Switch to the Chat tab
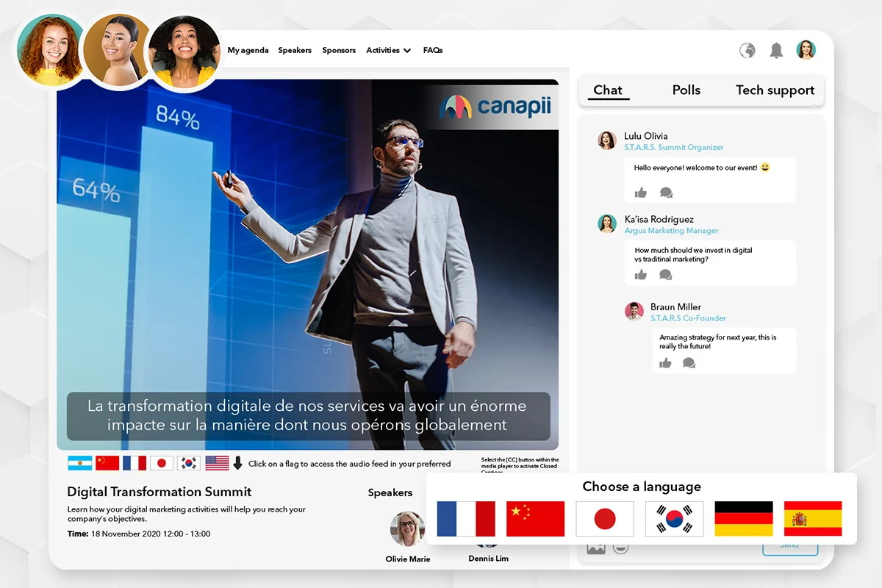 click(608, 90)
